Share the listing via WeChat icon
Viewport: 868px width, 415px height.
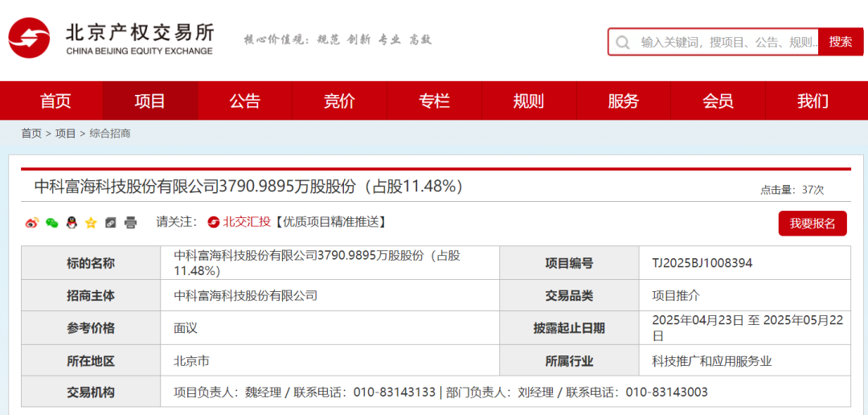coord(52,223)
